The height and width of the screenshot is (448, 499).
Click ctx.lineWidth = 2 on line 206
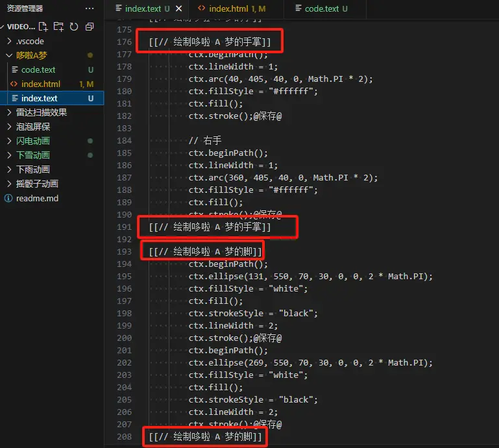tap(233, 412)
